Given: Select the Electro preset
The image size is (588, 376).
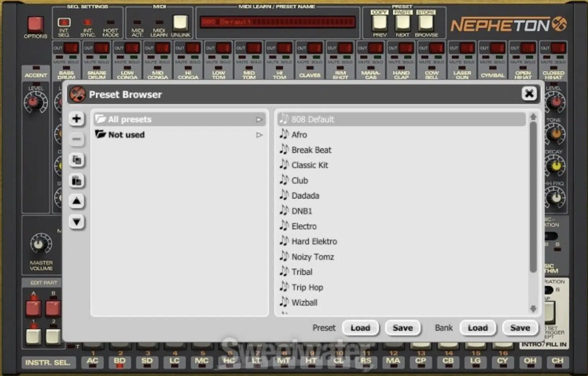Looking at the screenshot, I should [402, 226].
